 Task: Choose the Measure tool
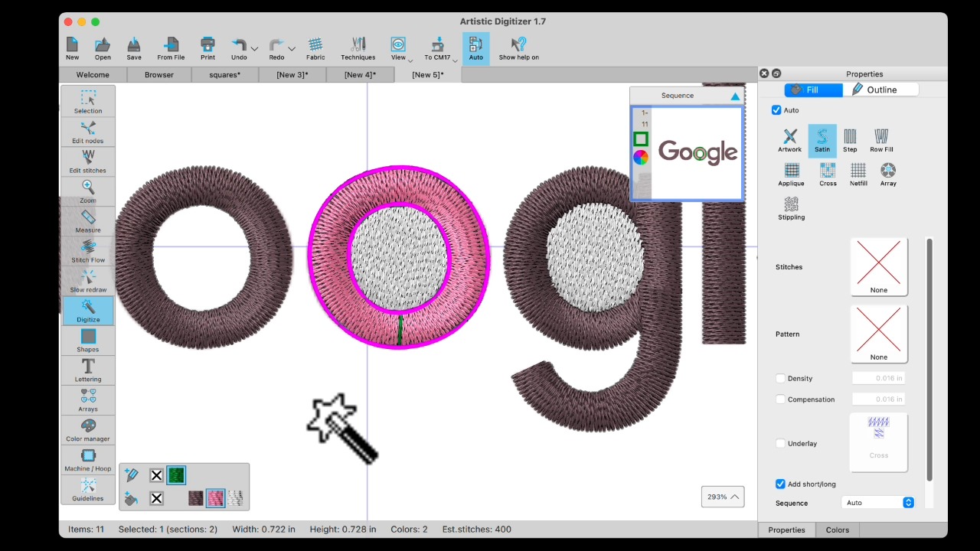click(88, 220)
